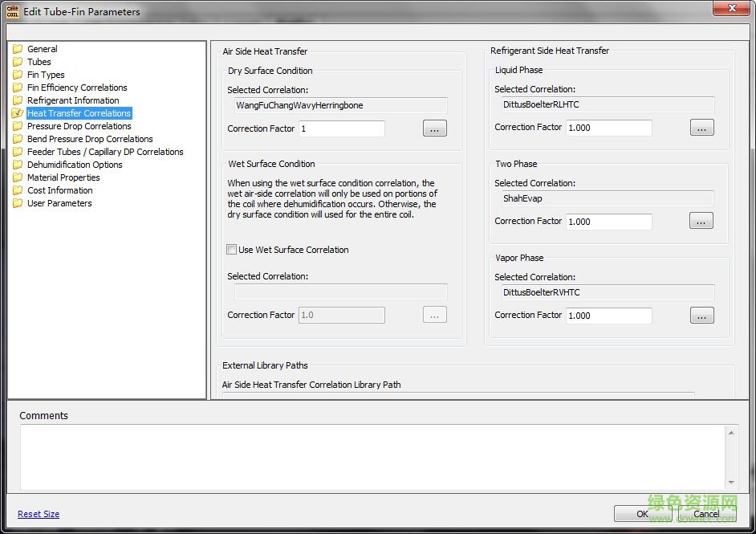This screenshot has width=756, height=534.
Task: Click the User Parameters folder icon
Action: click(18, 203)
